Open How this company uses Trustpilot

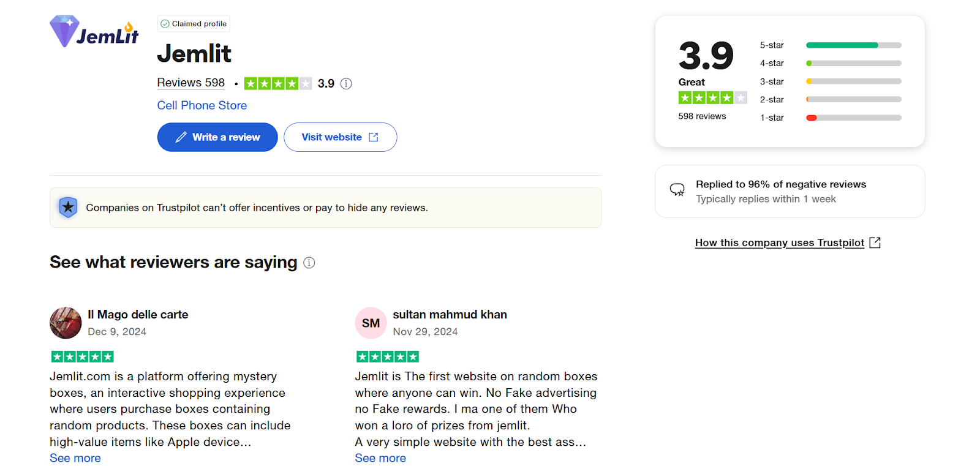[780, 242]
